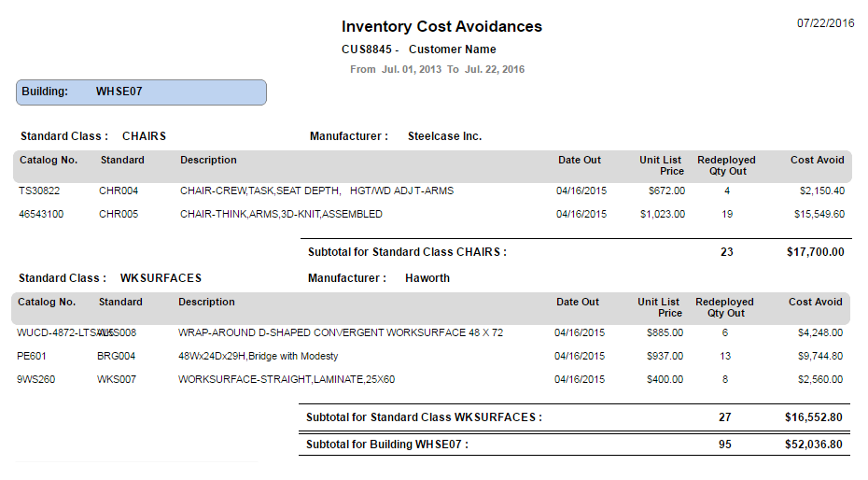The height and width of the screenshot is (480, 868).
Task: Click the Haworth manufacturer name
Action: (x=427, y=278)
